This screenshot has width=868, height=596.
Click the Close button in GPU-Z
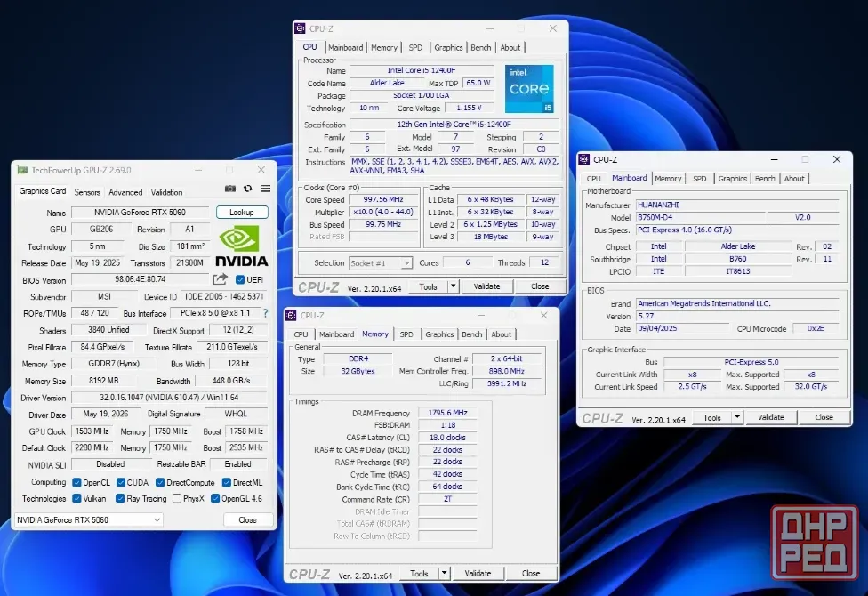click(x=247, y=520)
